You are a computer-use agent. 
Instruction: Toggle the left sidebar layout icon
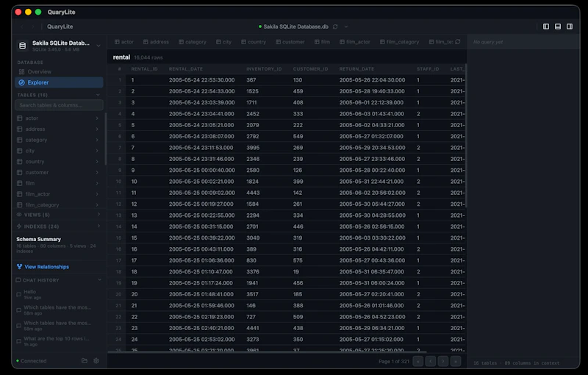[546, 26]
